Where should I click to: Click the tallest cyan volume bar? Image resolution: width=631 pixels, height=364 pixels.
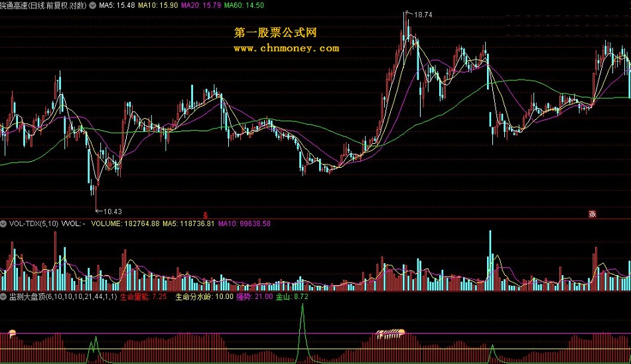(x=490, y=261)
